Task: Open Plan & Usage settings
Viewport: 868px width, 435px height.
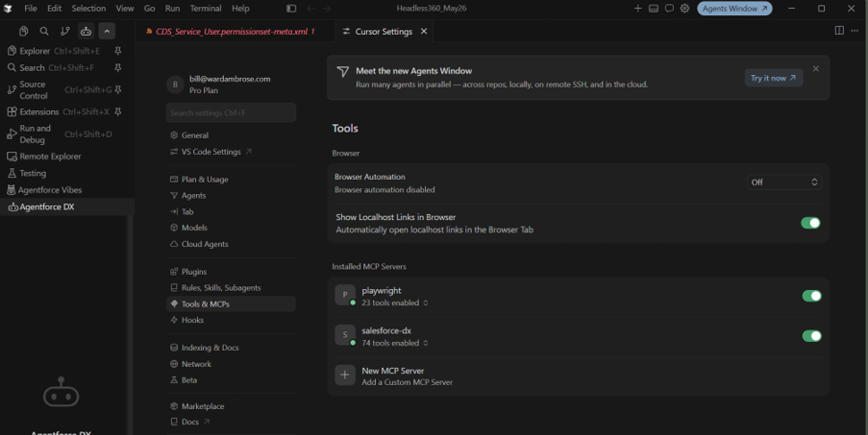Action: [205, 179]
